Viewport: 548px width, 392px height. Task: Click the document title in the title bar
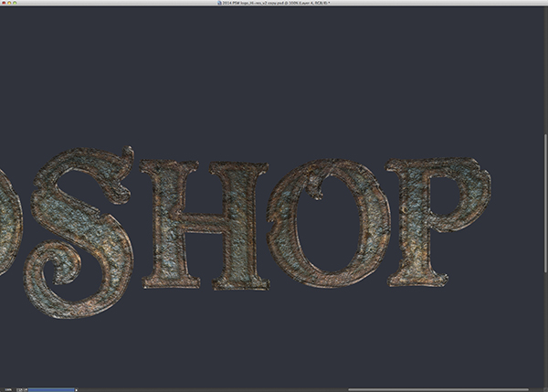[276, 3]
